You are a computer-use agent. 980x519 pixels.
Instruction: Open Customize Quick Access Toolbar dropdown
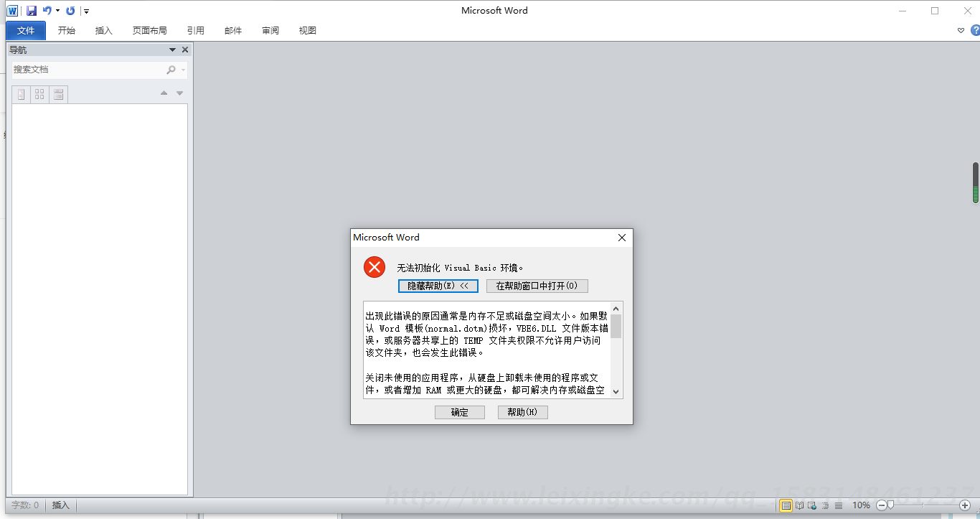pyautogui.click(x=86, y=11)
